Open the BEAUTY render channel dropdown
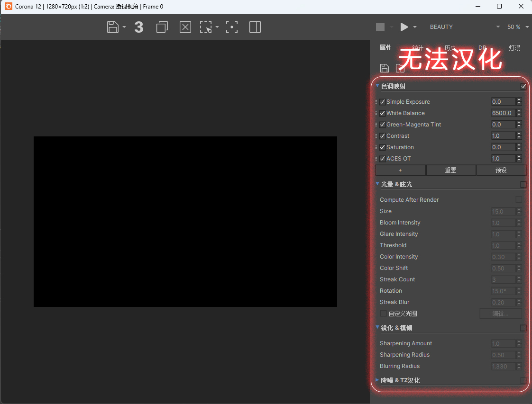The height and width of the screenshot is (404, 532). (462, 27)
